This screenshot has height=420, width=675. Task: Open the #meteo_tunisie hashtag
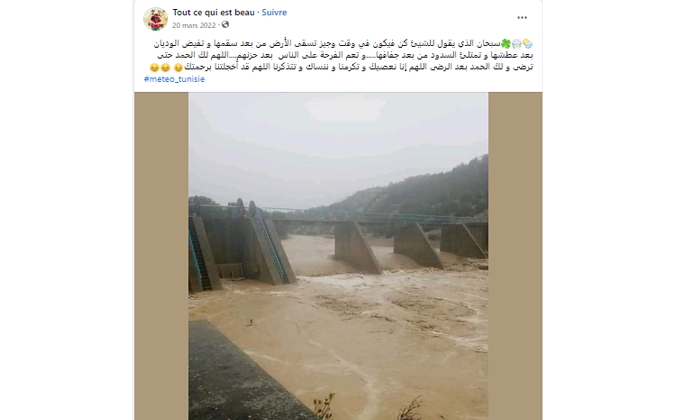[x=174, y=79]
